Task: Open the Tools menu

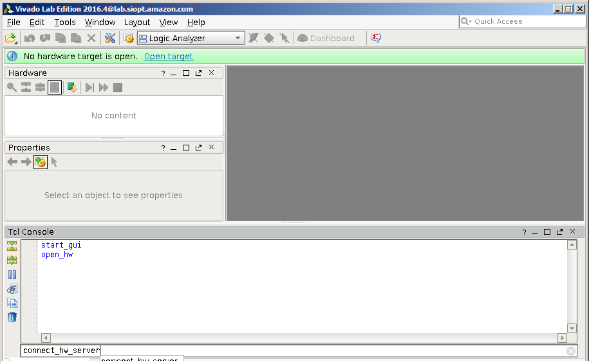Action: click(x=65, y=22)
